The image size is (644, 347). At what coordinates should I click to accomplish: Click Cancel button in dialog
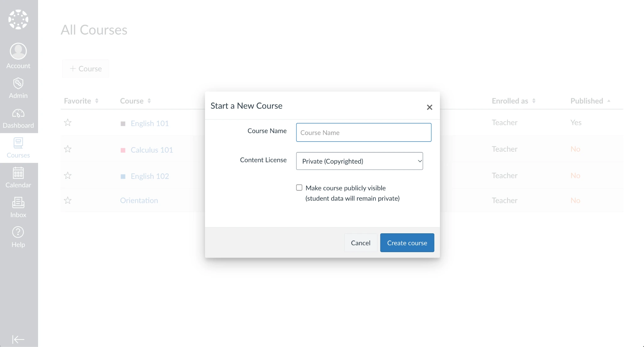tap(360, 243)
